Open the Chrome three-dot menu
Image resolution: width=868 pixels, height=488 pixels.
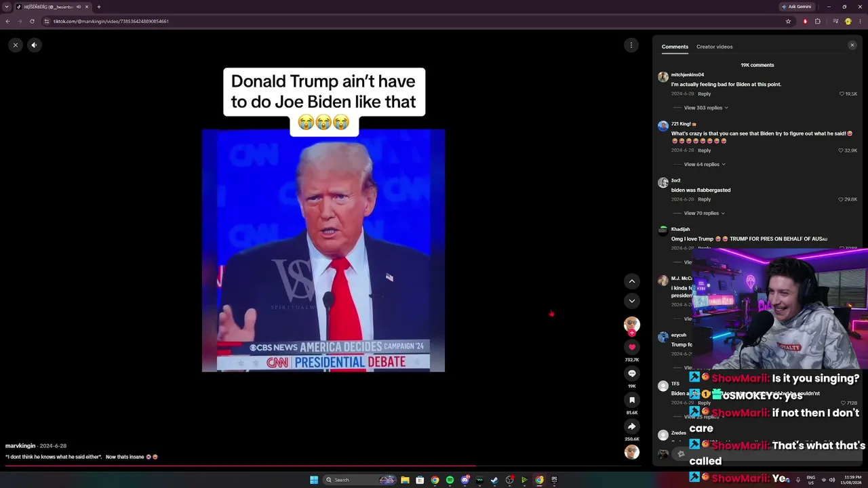pyautogui.click(x=860, y=21)
